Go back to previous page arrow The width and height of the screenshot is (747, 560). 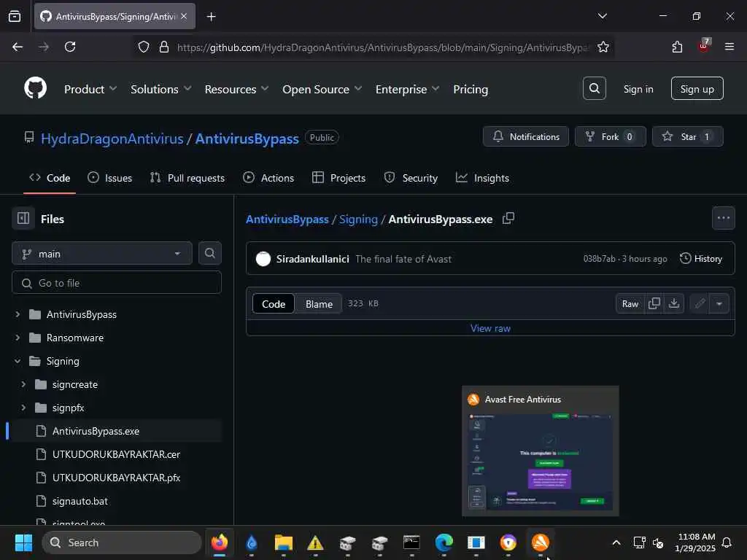18,47
